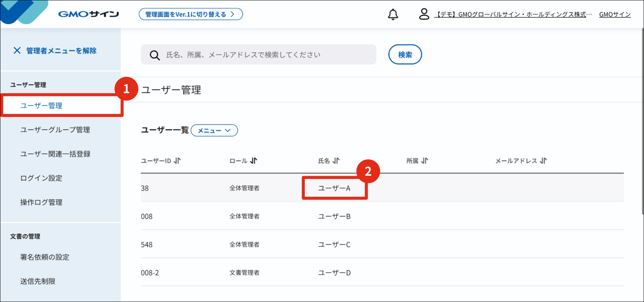The height and width of the screenshot is (302, 644).
Task: Open the company account name link
Action: click(x=513, y=14)
